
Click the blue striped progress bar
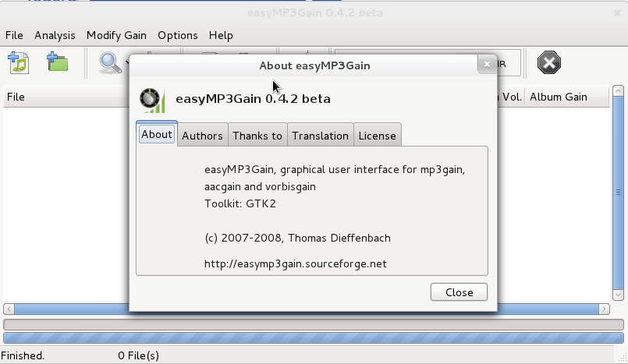tap(314, 338)
